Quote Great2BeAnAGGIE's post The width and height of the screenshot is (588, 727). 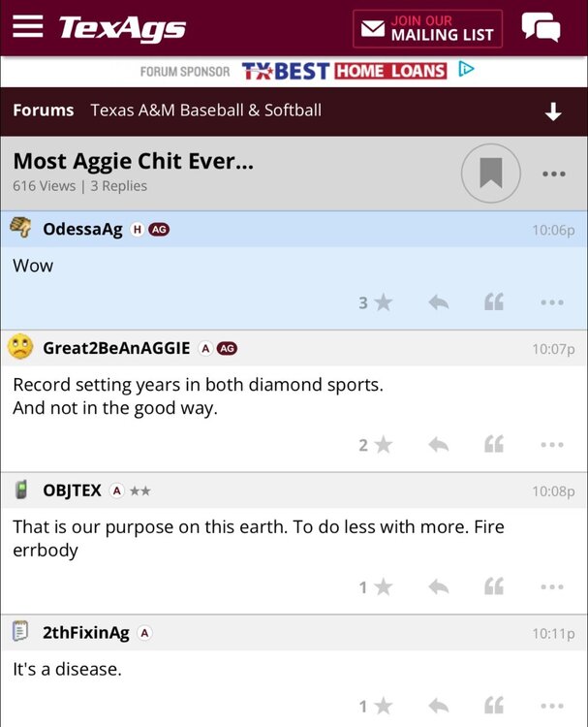494,445
